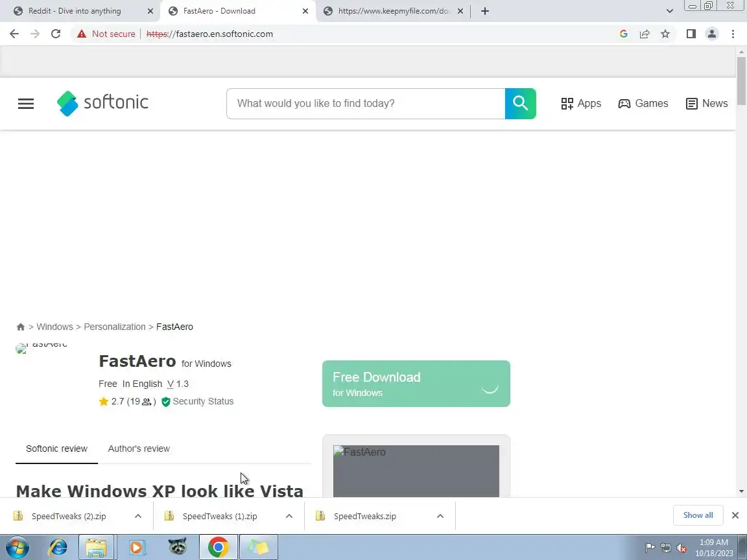Click the address bar URL
The image size is (747, 560).
(209, 34)
